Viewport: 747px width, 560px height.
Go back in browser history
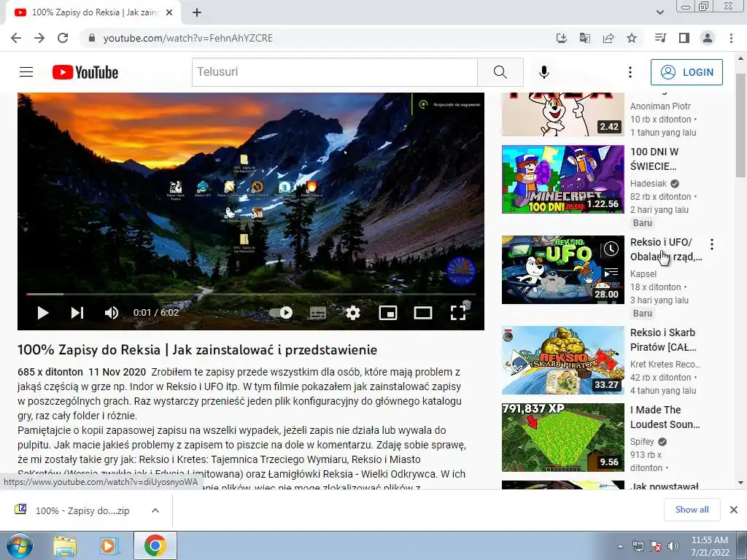16,38
